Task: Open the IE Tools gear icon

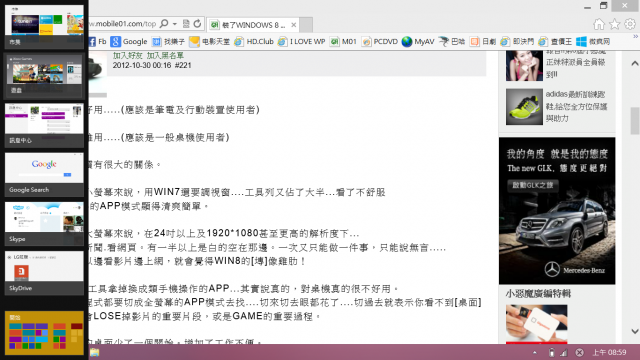Action: (630, 24)
